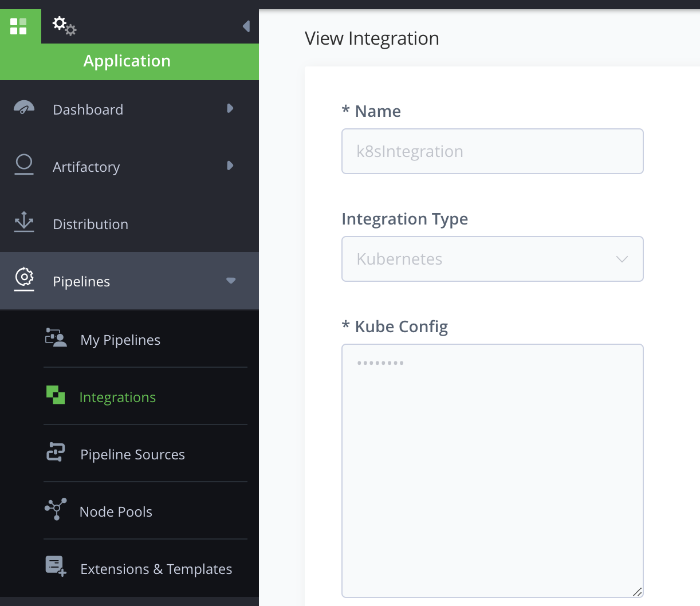
Task: Click the Kube Config label
Action: [x=395, y=326]
